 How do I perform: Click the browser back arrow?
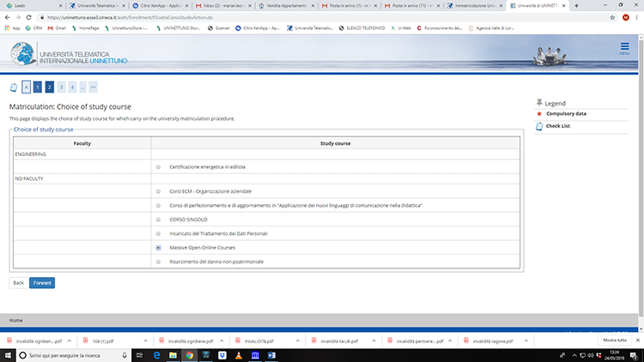click(6, 16)
